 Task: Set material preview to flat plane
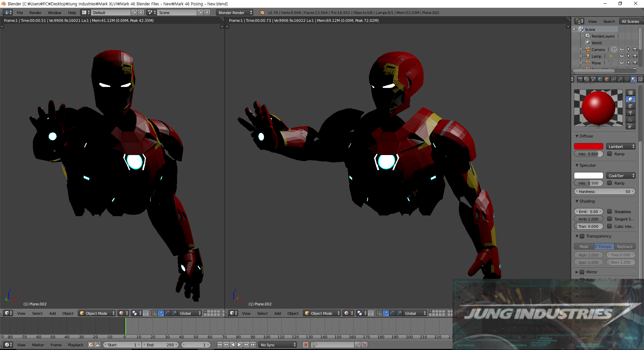(x=631, y=93)
